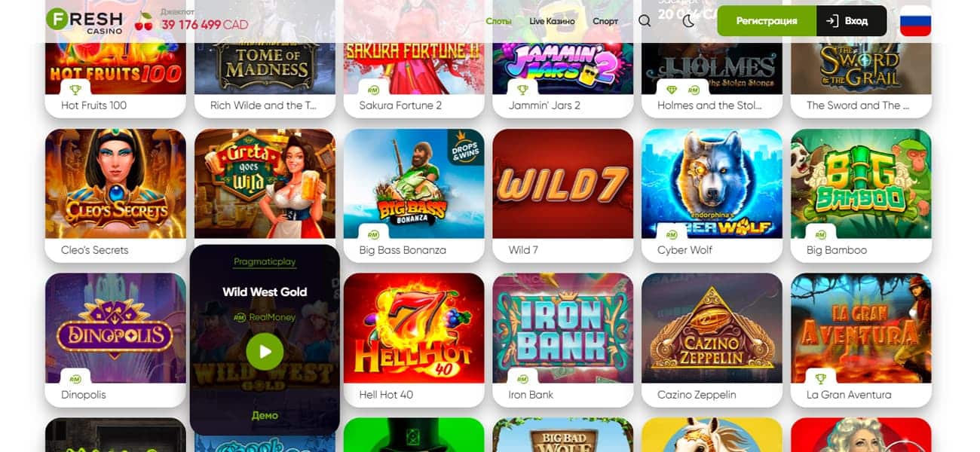This screenshot has height=452, width=980.
Task: Click RM badge on Big Bass Bonanza
Action: (373, 234)
